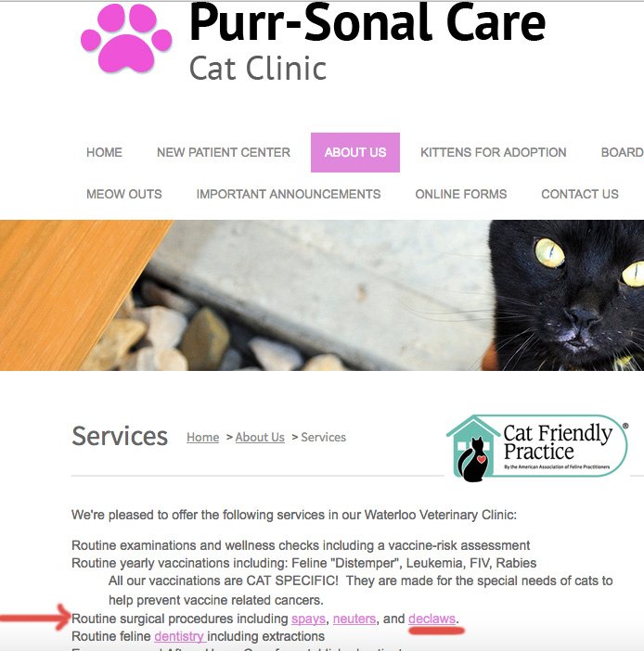Open Important Announcements page

tap(289, 194)
